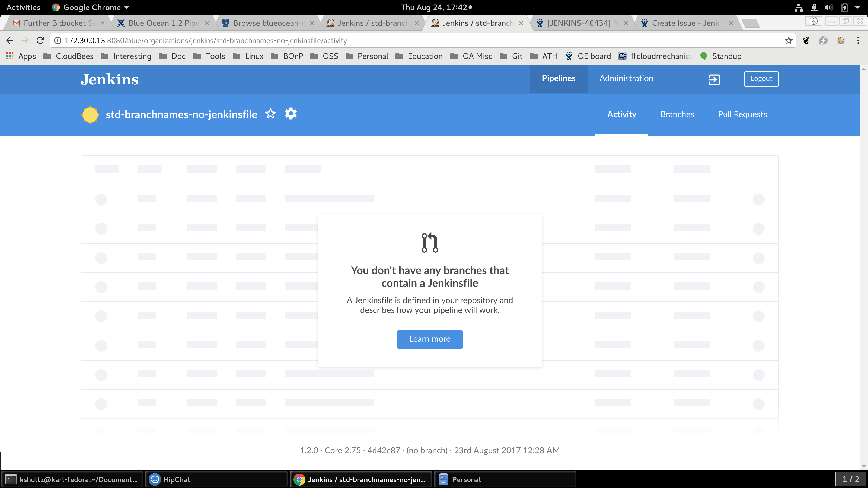The height and width of the screenshot is (488, 868).
Task: Open the system status menu arrow
Action: (x=857, y=7)
